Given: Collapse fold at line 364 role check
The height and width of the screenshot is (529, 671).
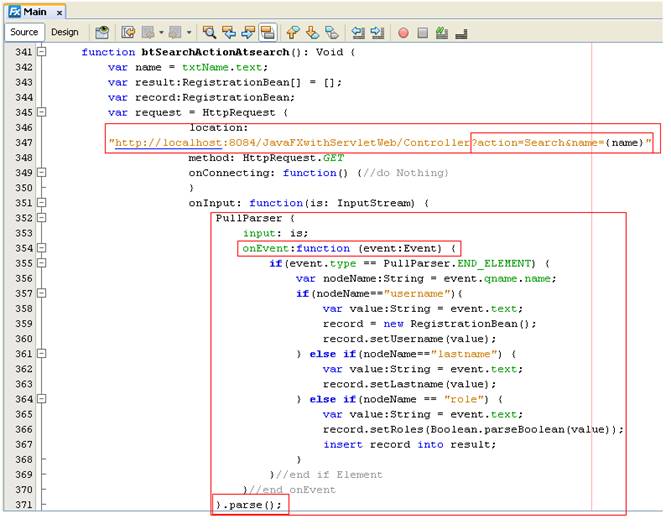Looking at the screenshot, I should (x=42, y=399).
